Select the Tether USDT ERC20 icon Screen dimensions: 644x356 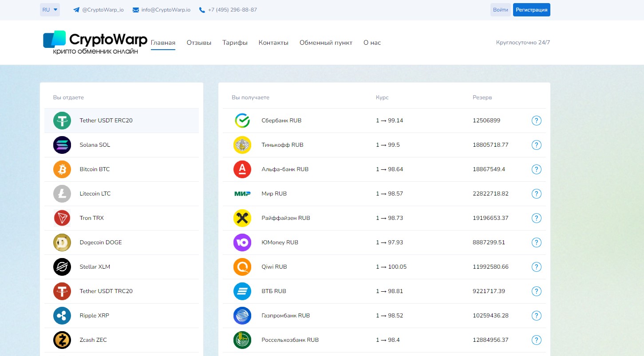click(x=62, y=121)
